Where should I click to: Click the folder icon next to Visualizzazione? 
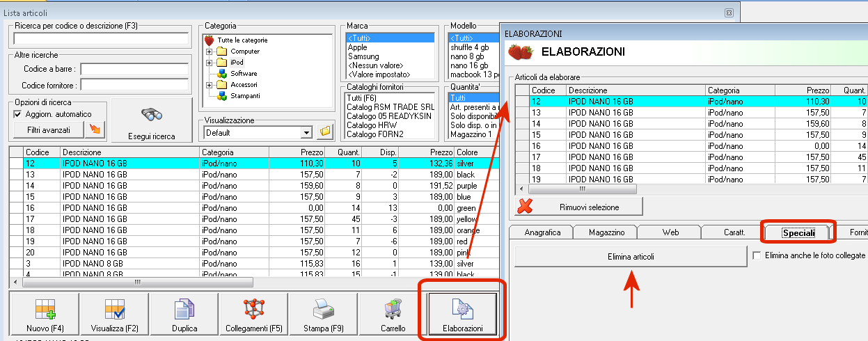(324, 132)
